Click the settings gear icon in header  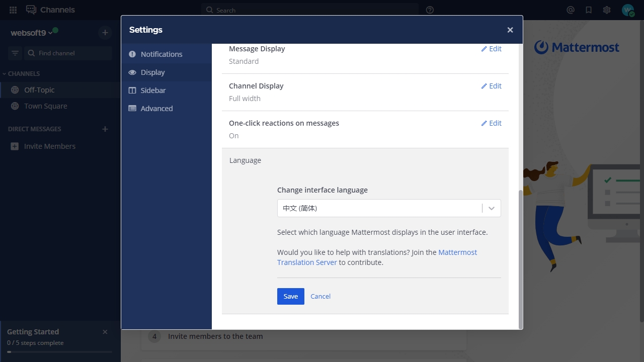pyautogui.click(x=607, y=10)
